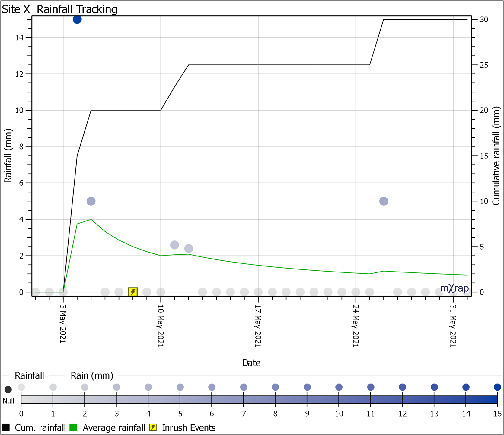Select the 5 mm rainfall dot near 5 May
This screenshot has width=504, height=435.
click(x=91, y=201)
